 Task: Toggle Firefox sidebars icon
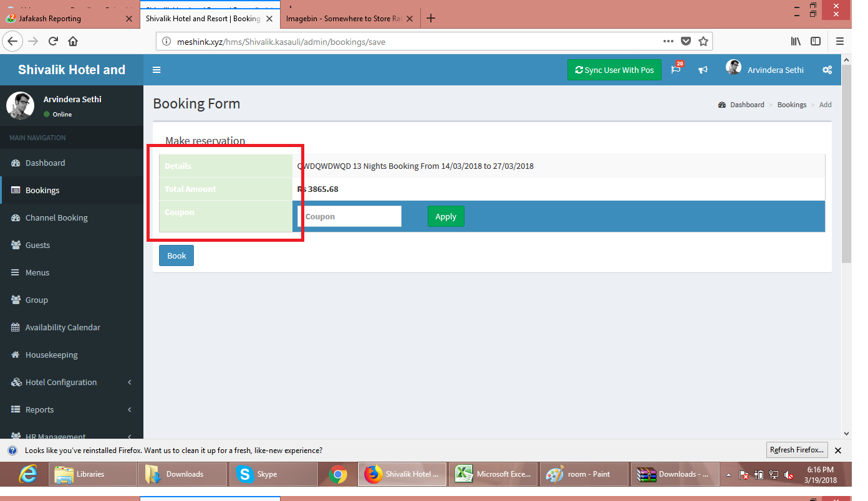click(x=816, y=42)
